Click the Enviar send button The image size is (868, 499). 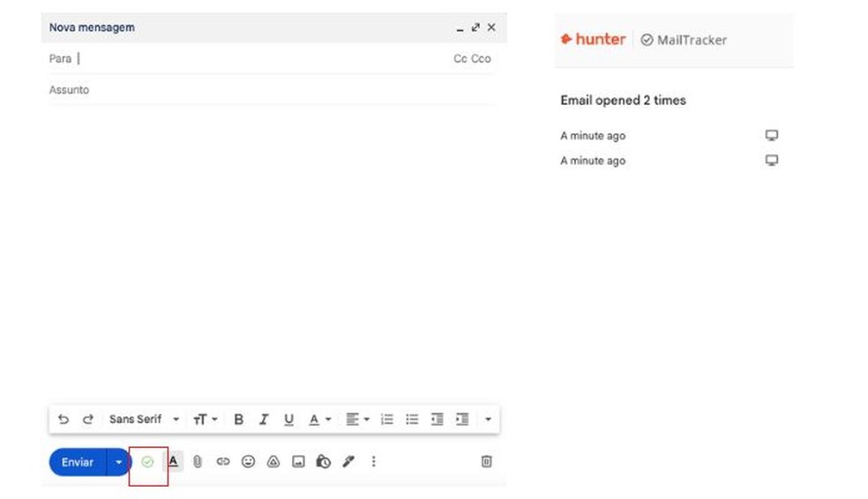tap(78, 462)
